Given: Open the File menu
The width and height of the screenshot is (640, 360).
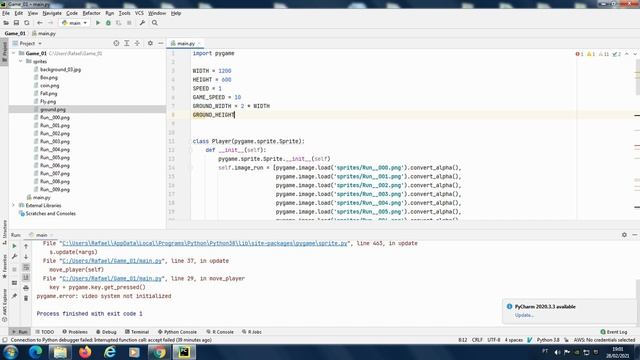Looking at the screenshot, I should click(6, 13).
